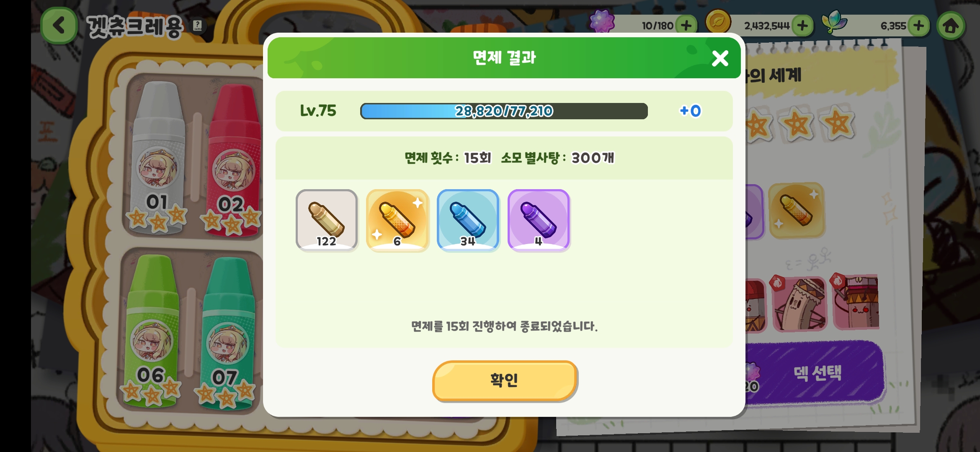The image size is (980, 452).
Task: Close the 면제 결과 dialog
Action: [720, 58]
